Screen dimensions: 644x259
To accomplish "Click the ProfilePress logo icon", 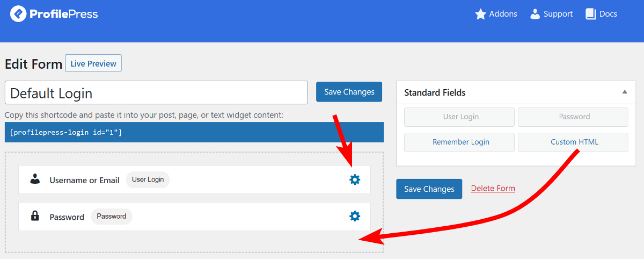I will (x=18, y=13).
